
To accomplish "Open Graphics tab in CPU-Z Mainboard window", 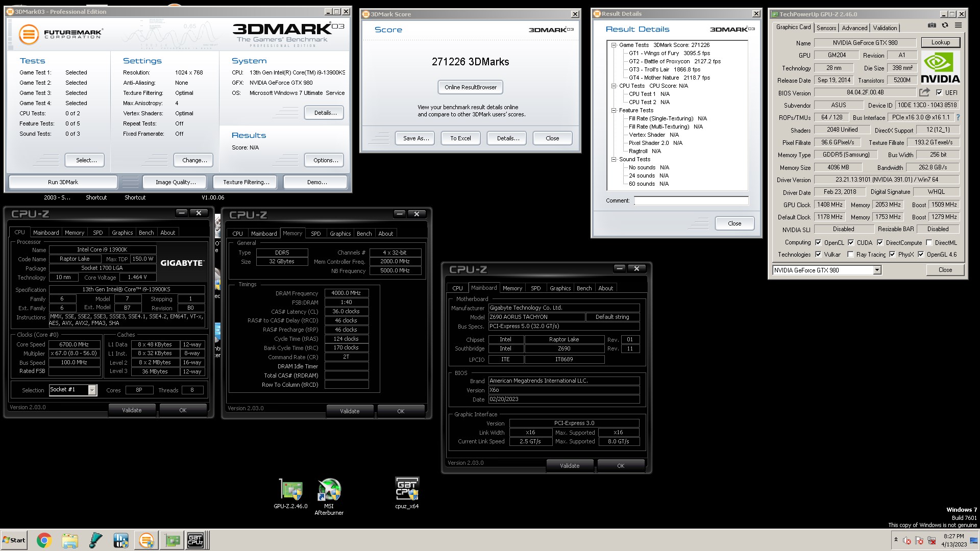I will pyautogui.click(x=560, y=288).
